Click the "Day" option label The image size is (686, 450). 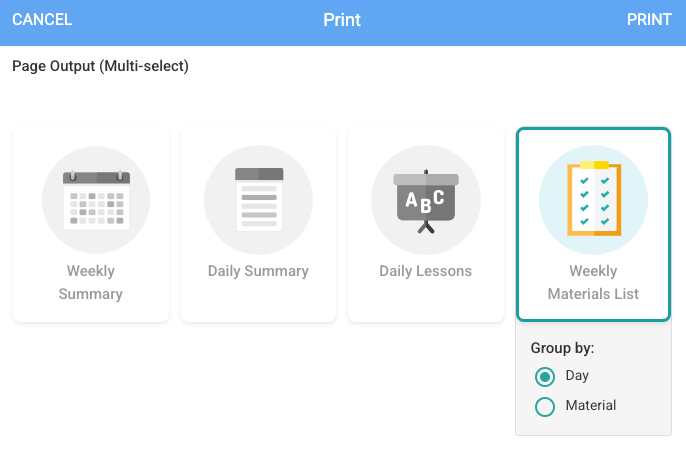coord(577,376)
